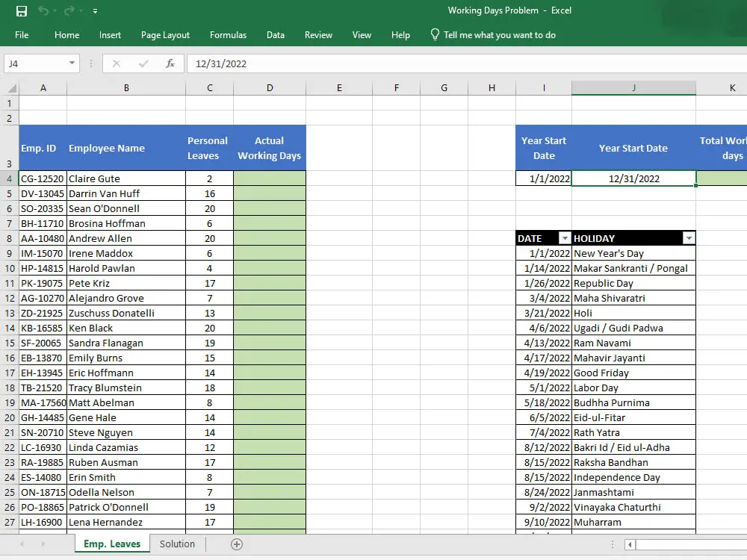The height and width of the screenshot is (560, 747).
Task: Open the DATE column filter dropdown
Action: pos(563,237)
